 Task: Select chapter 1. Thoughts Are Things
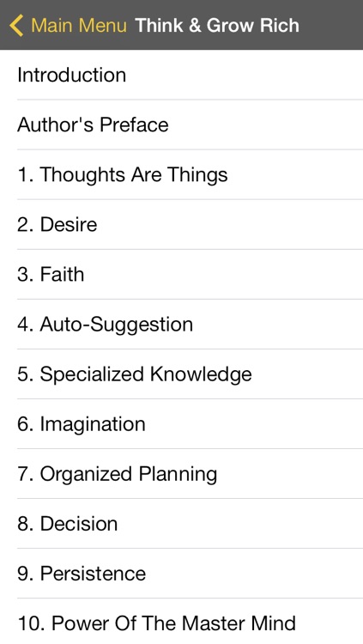click(x=182, y=174)
